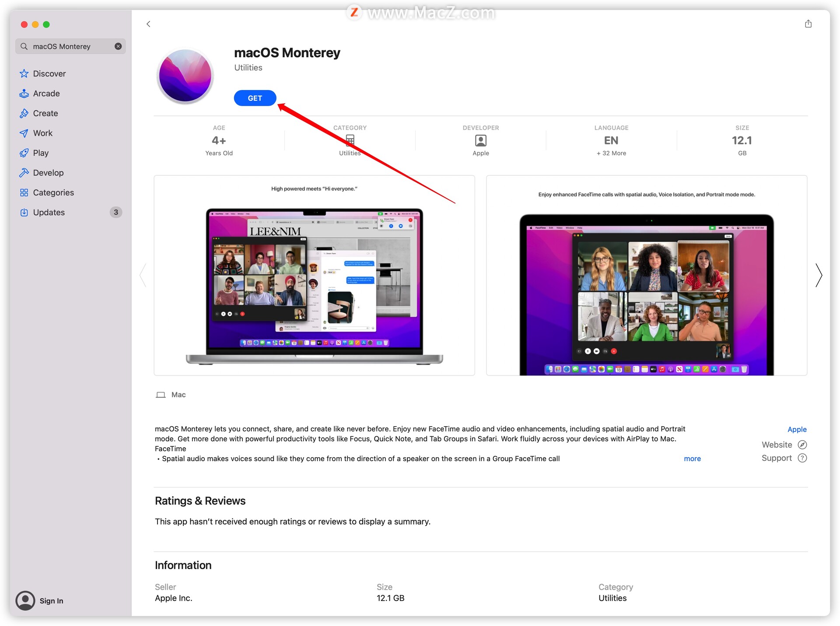Click the Updates download icon
This screenshot has width=840, height=626.
click(x=24, y=212)
